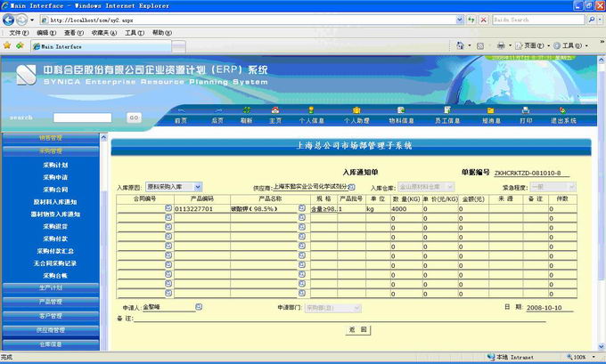Click the sidebar scroll up arrow
This screenshot has height=364, width=606.
tap(103, 137)
